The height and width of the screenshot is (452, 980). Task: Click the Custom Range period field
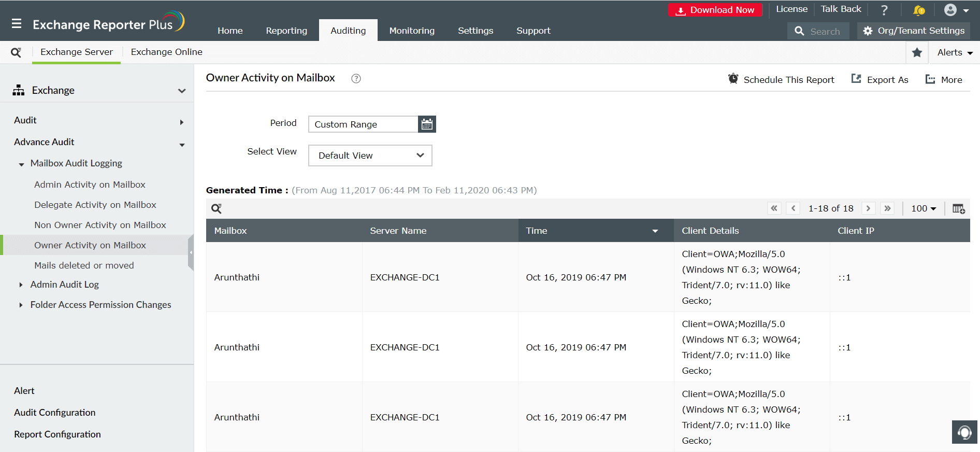363,124
